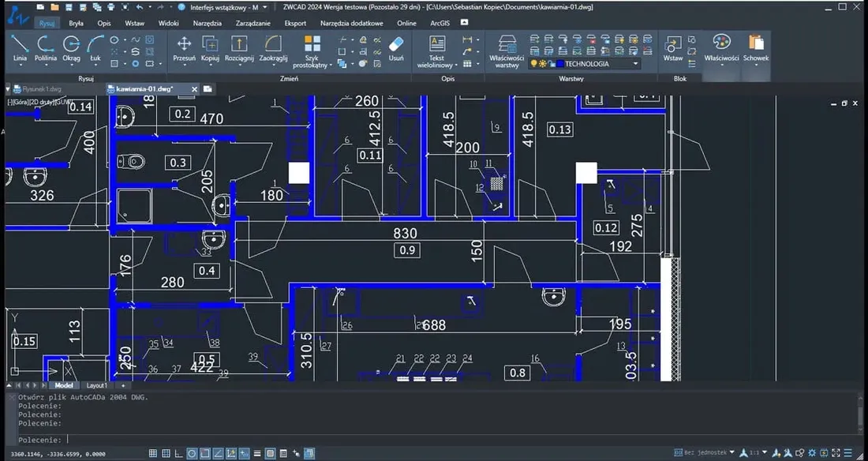Open Właściwości warstwy layer manager
The image size is (868, 461).
point(505,51)
